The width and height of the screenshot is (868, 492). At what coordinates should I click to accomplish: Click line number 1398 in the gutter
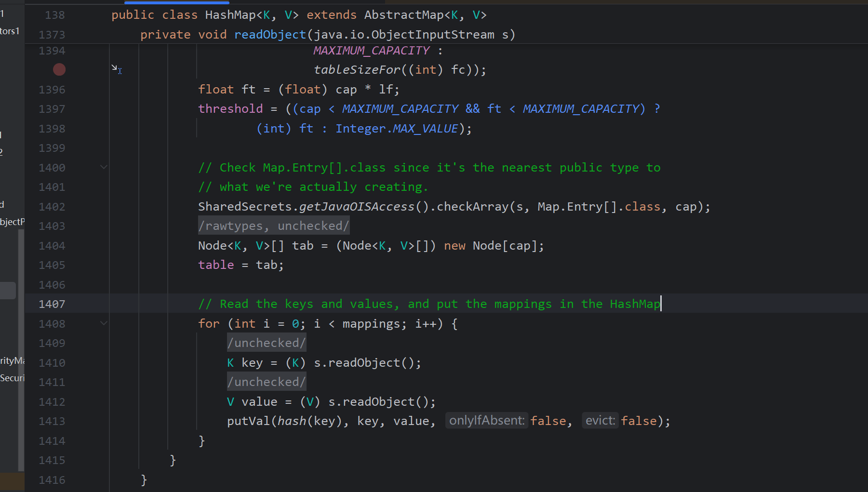52,129
